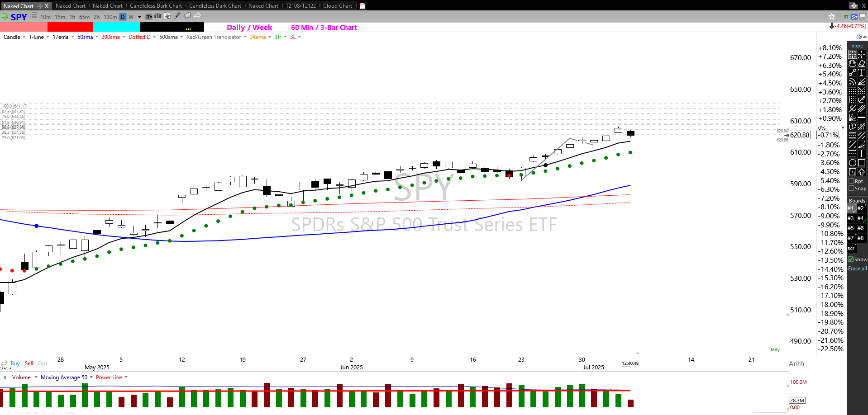Image resolution: width=868 pixels, height=415 pixels.
Task: Click the more drawing tools link
Action: click(857, 46)
